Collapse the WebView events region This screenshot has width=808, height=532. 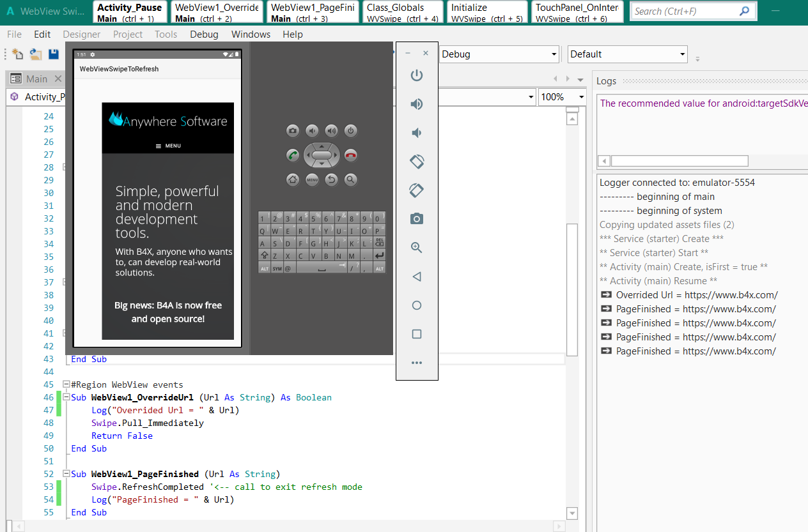66,384
